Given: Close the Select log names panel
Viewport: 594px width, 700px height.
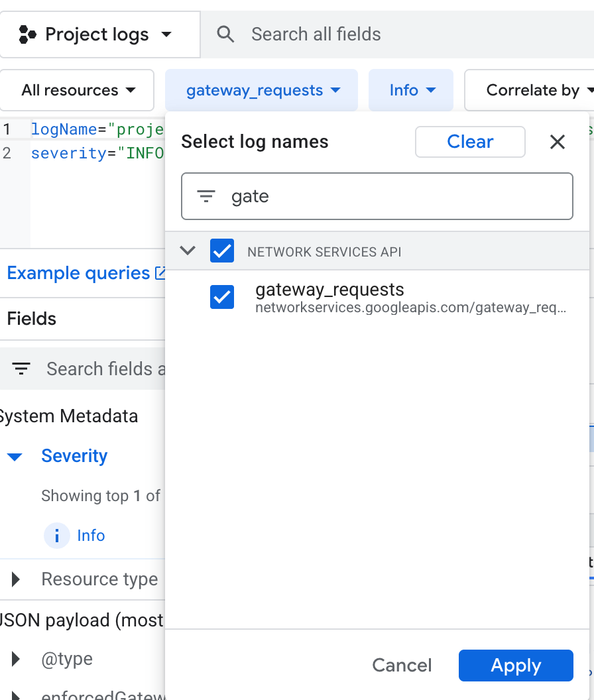Looking at the screenshot, I should (558, 142).
